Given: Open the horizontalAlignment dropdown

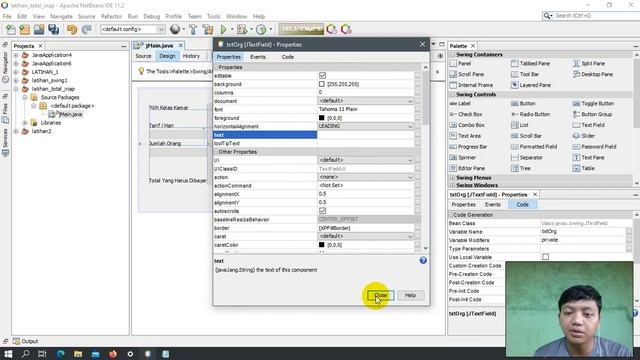Looking at the screenshot, I should (410, 127).
